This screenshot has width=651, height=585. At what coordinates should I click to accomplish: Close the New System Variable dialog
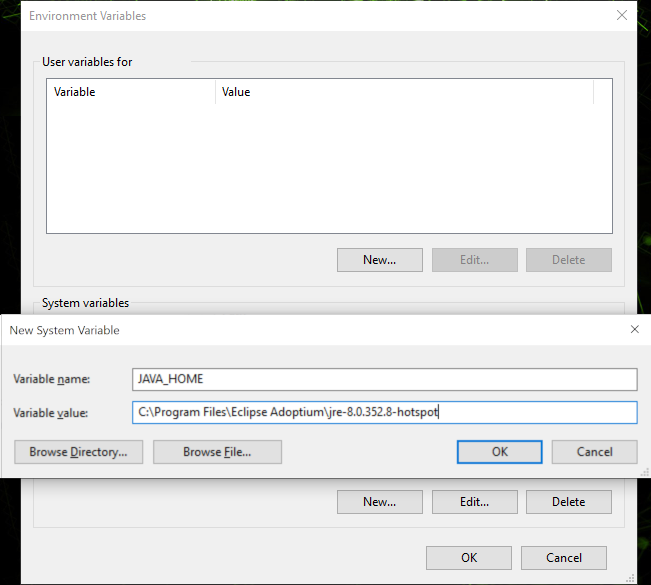(x=634, y=329)
